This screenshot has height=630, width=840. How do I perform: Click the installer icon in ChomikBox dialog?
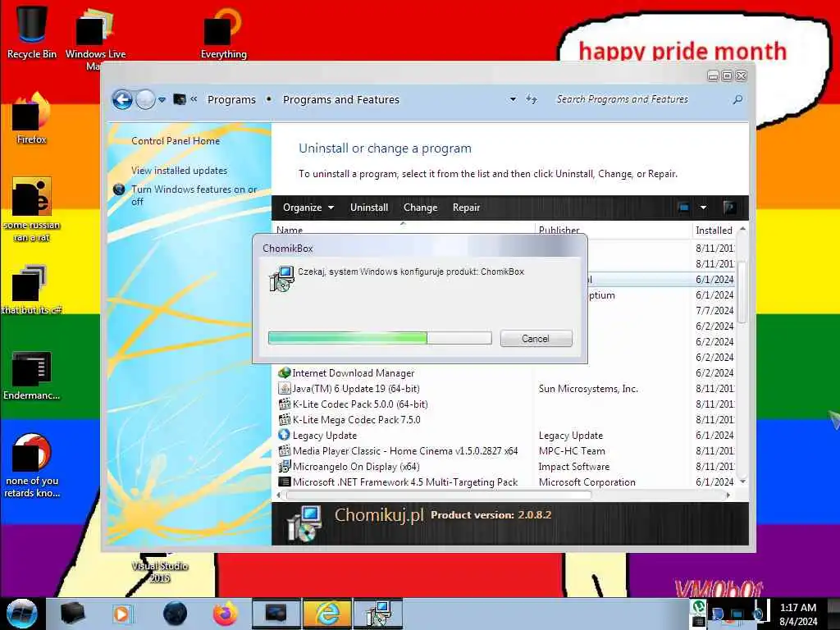(x=282, y=279)
